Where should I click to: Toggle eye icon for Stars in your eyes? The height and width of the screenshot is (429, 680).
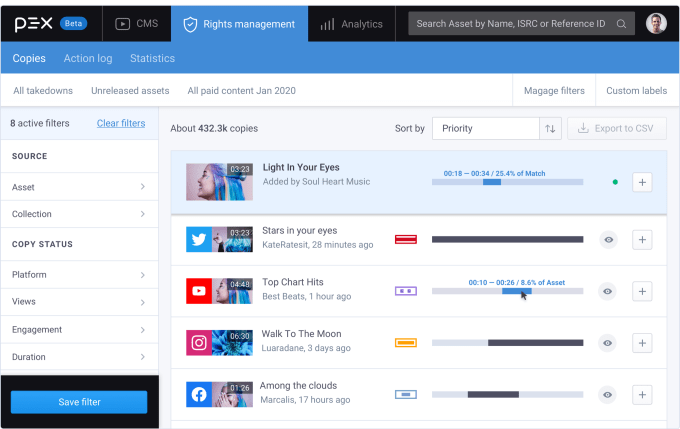pyautogui.click(x=607, y=239)
